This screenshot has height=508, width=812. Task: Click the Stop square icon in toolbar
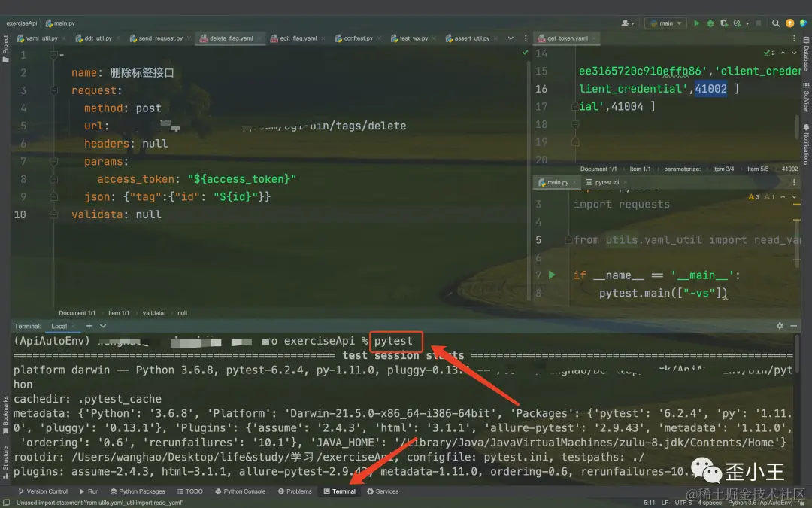[758, 23]
